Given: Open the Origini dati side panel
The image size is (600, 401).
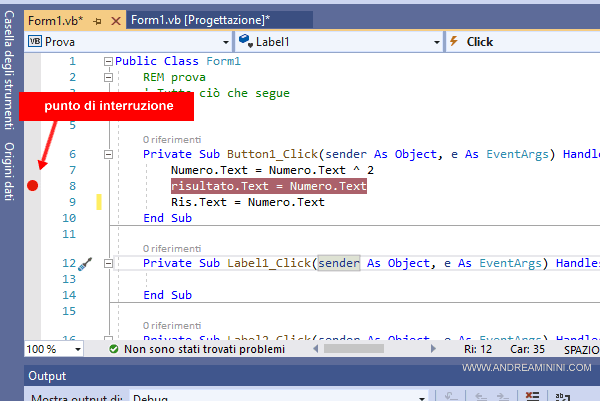Looking at the screenshot, I should (x=9, y=172).
